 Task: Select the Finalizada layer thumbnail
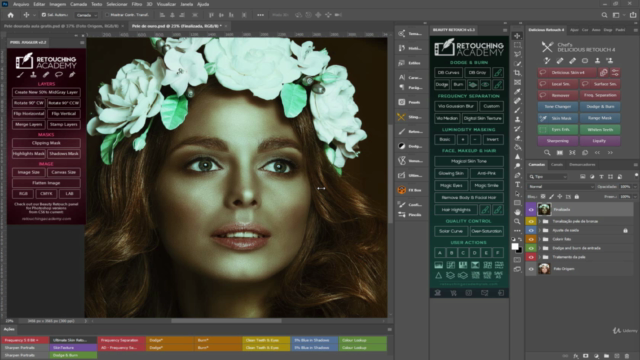544,209
